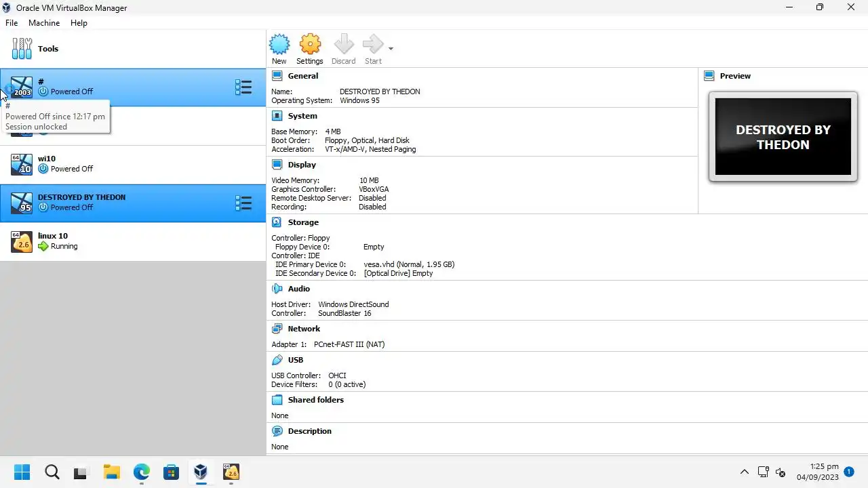Select the running linux 10 virtual machine
Viewport: 868px width, 488px height.
133,241
